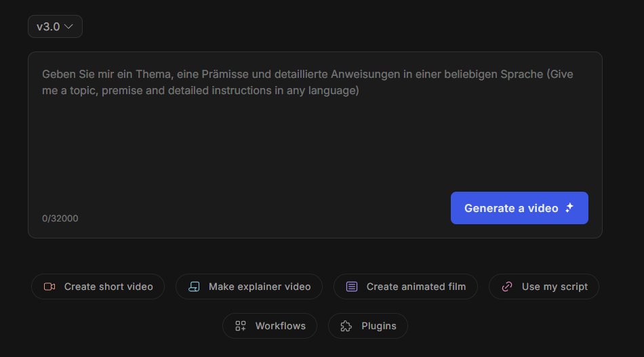Click the 0/32000 character counter
The width and height of the screenshot is (644, 357).
pyautogui.click(x=60, y=218)
